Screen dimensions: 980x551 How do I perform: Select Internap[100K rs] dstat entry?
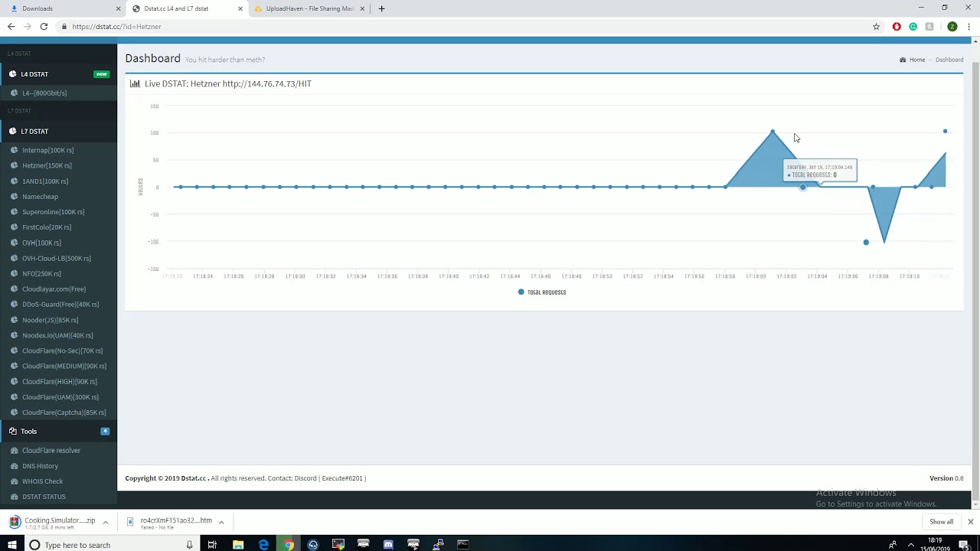pyautogui.click(x=47, y=151)
